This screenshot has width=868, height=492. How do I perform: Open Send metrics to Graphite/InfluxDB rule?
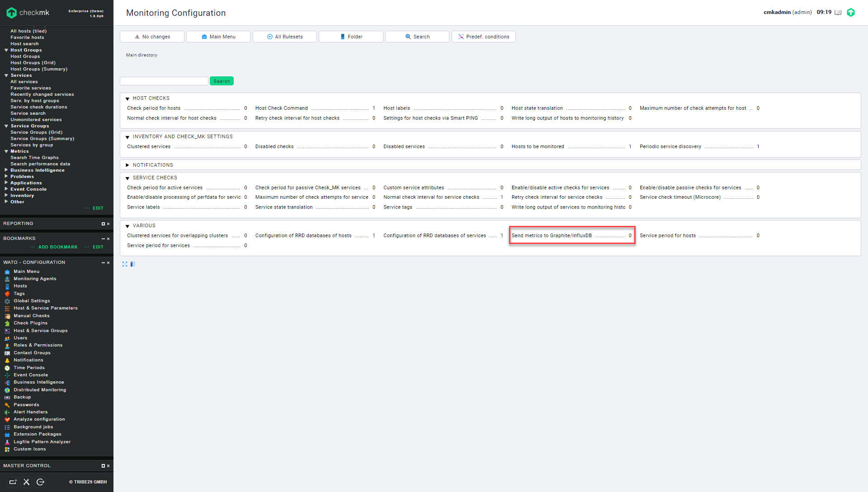click(x=551, y=236)
